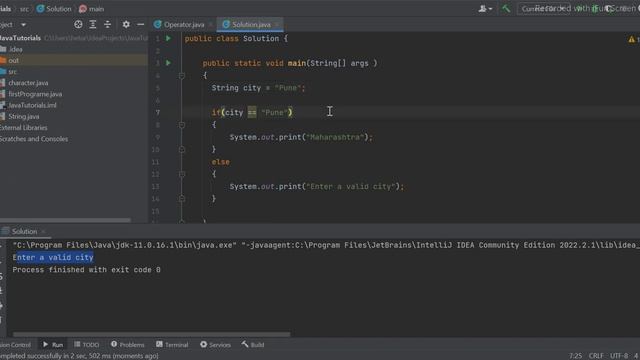Open Version Control tool window

[x=16, y=344]
